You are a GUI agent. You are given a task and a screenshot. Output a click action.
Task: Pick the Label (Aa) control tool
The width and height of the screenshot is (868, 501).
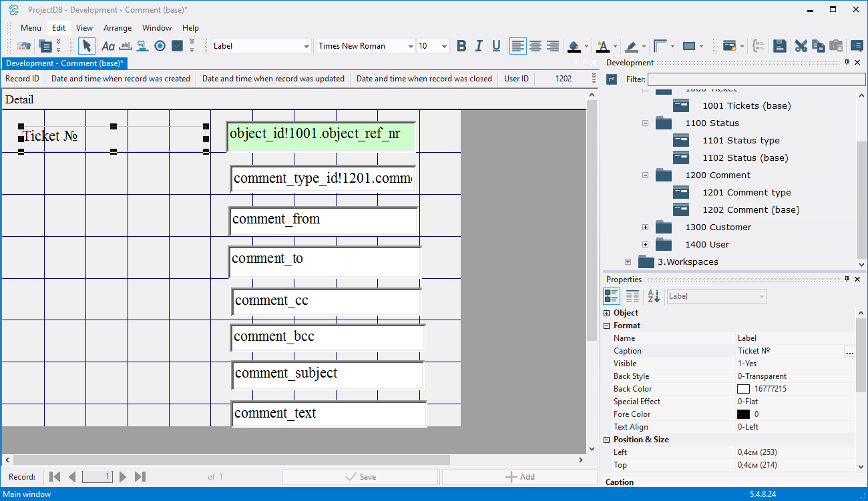108,46
